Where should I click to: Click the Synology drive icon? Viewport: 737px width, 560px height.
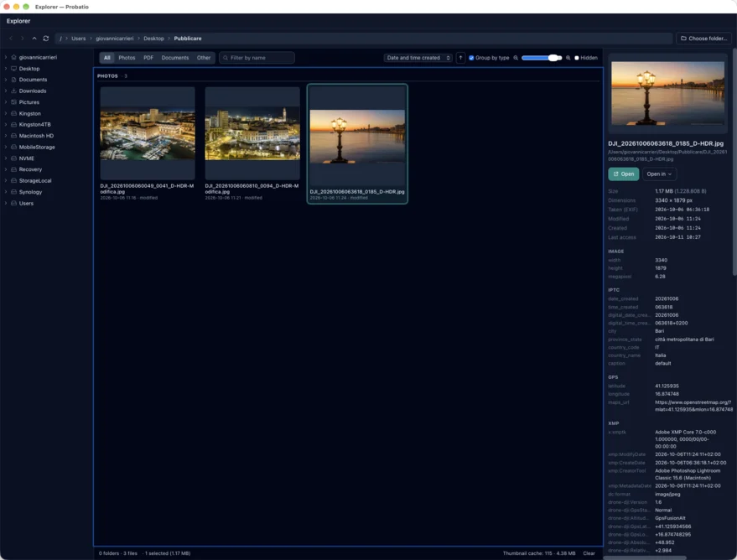click(x=13, y=192)
